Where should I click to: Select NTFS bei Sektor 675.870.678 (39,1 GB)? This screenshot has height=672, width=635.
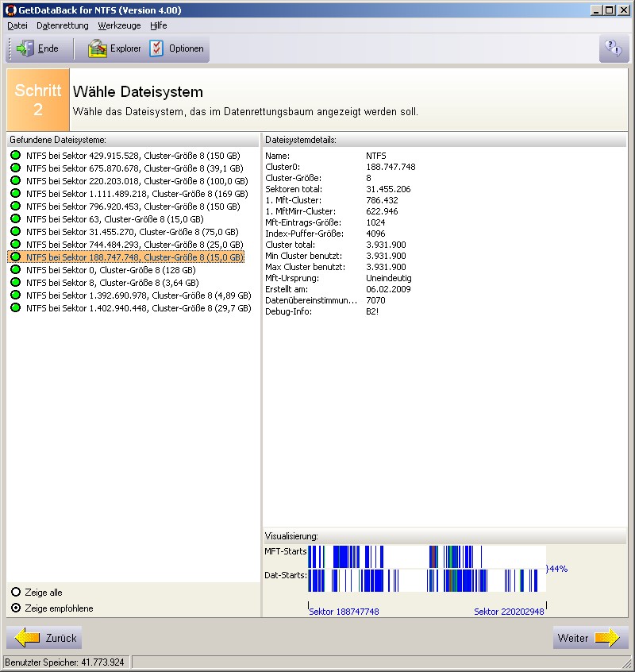point(135,168)
